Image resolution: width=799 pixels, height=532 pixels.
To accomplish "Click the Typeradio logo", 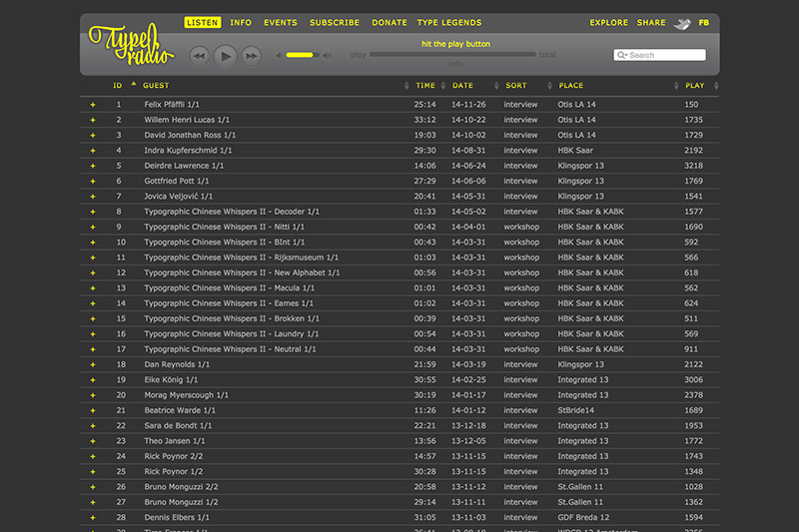I will click(132, 44).
